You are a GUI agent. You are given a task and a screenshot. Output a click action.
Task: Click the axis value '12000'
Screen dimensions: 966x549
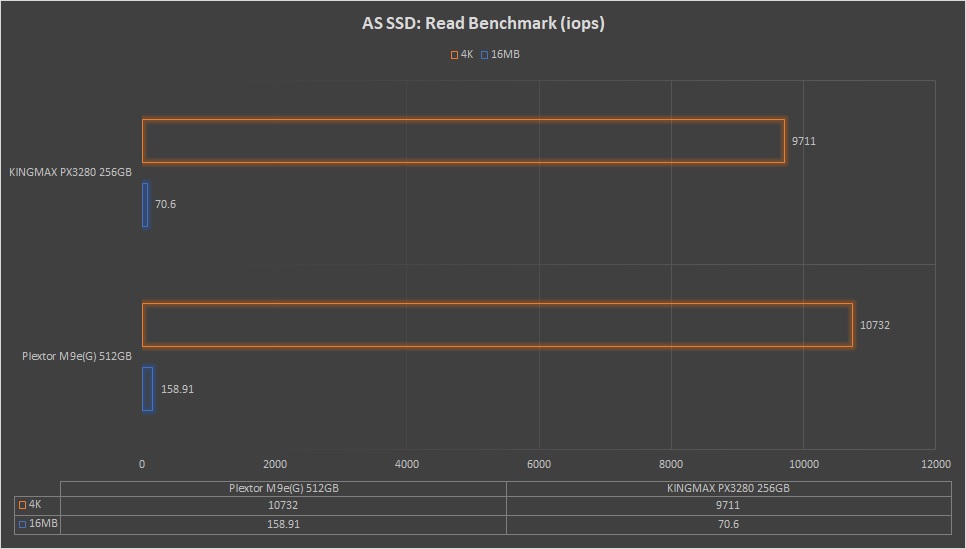click(x=936, y=464)
